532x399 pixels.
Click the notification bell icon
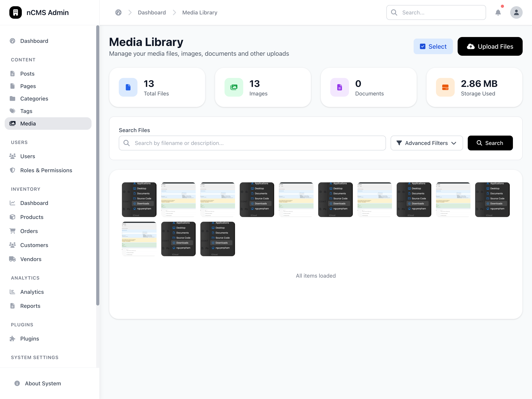(498, 12)
